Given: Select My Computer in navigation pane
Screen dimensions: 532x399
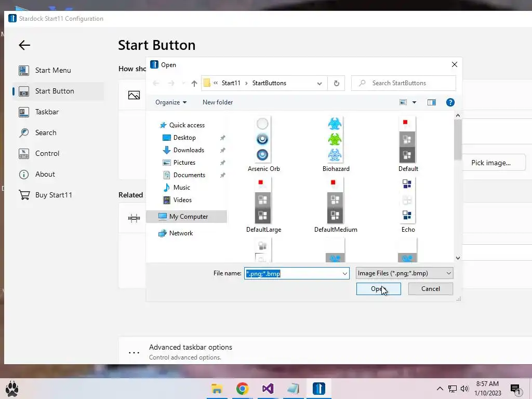Looking at the screenshot, I should pyautogui.click(x=187, y=217).
